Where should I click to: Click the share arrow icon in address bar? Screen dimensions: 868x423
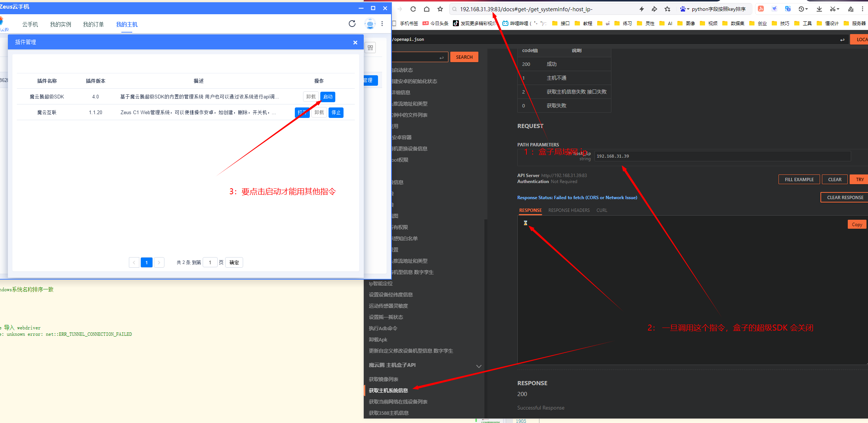coord(654,9)
